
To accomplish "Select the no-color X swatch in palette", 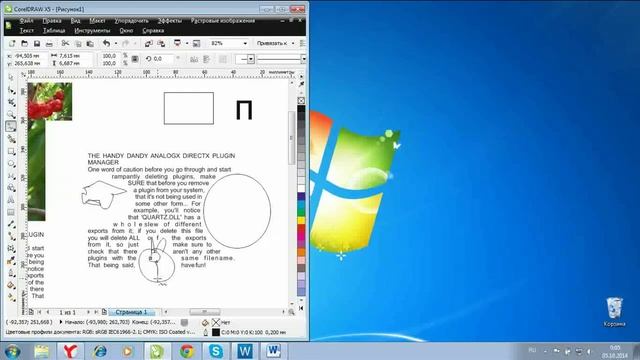I will [301, 100].
